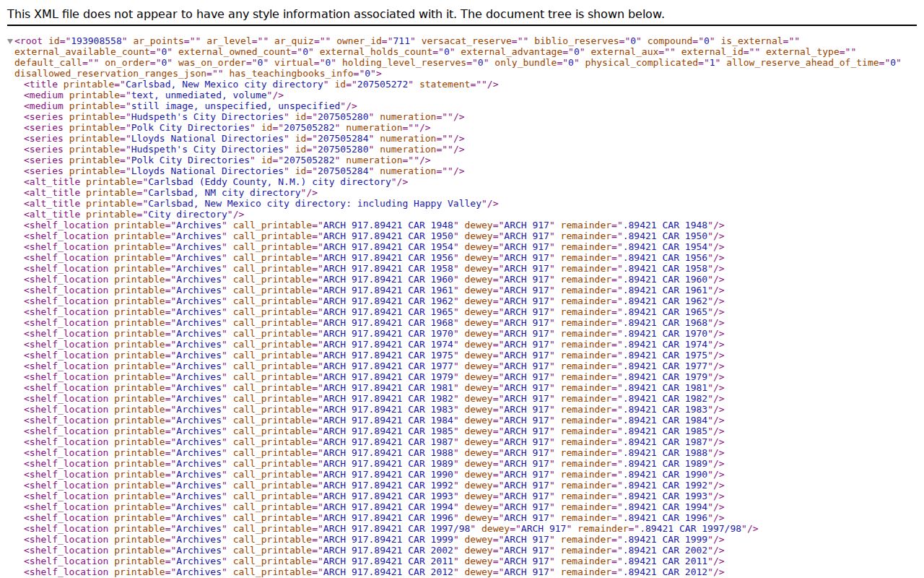Click alt_title line including Happy Valley
Screen dimensions: 924x578
tap(261, 204)
